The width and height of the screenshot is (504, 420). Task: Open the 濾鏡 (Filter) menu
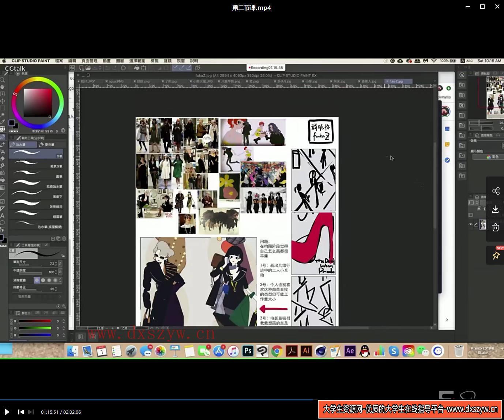point(168,61)
